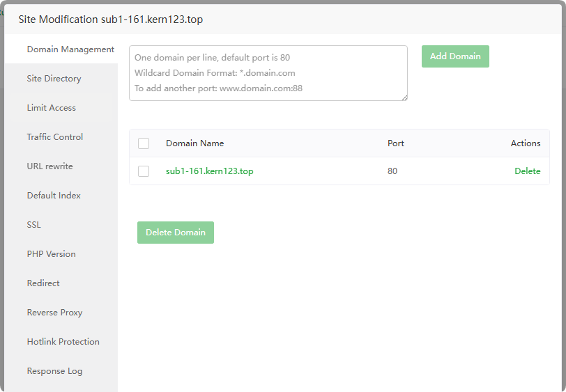Viewport: 566px width, 392px height.
Task: Toggle the select-all domains checkbox
Action: click(144, 143)
